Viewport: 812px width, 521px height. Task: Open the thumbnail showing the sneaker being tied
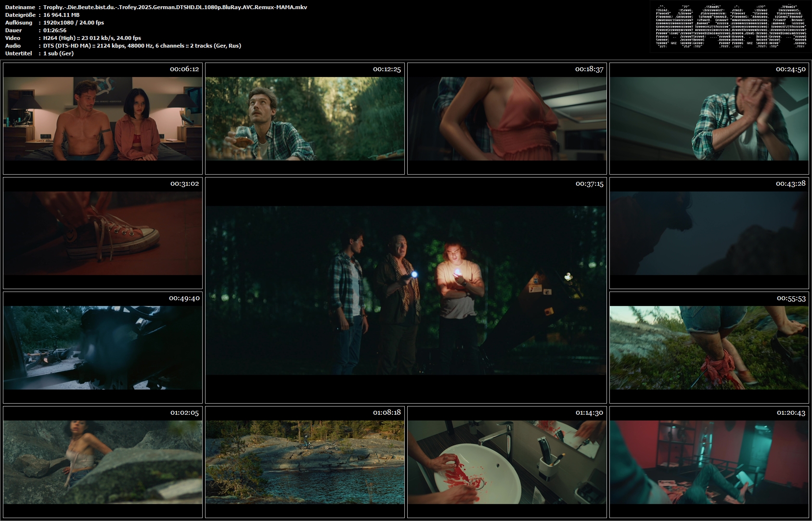(x=103, y=233)
